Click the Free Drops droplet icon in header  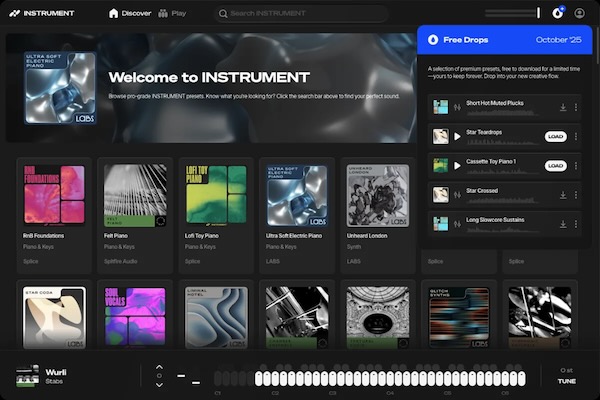click(x=558, y=13)
